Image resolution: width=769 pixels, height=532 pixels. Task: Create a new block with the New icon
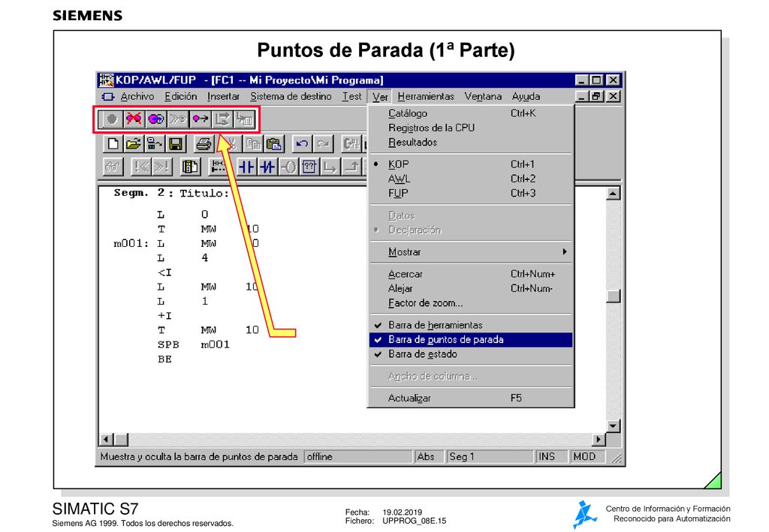click(113, 143)
